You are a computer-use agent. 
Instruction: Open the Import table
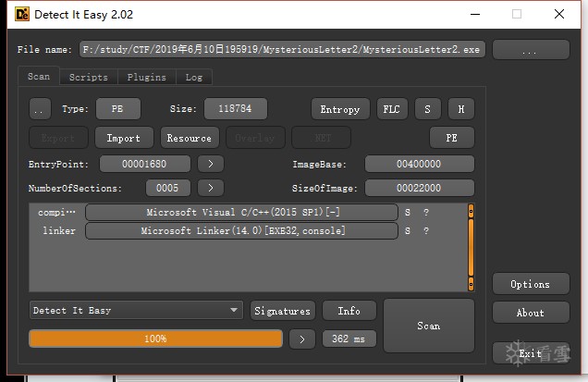click(x=124, y=138)
